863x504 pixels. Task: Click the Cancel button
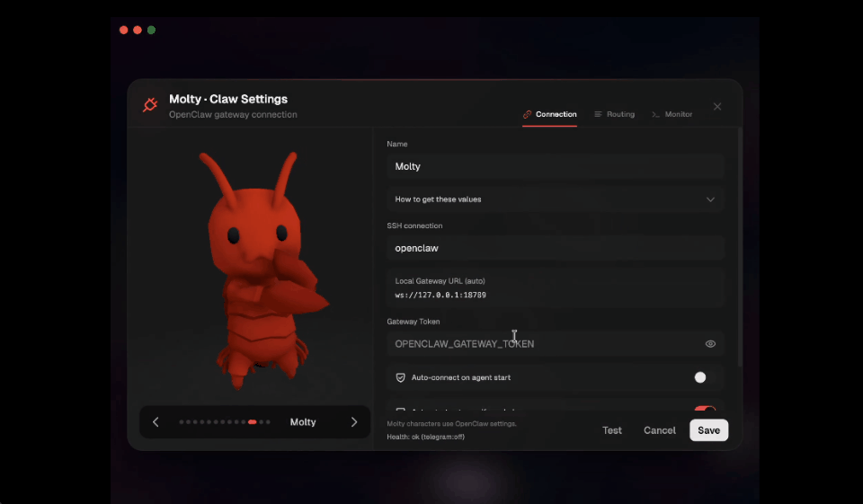(x=659, y=430)
